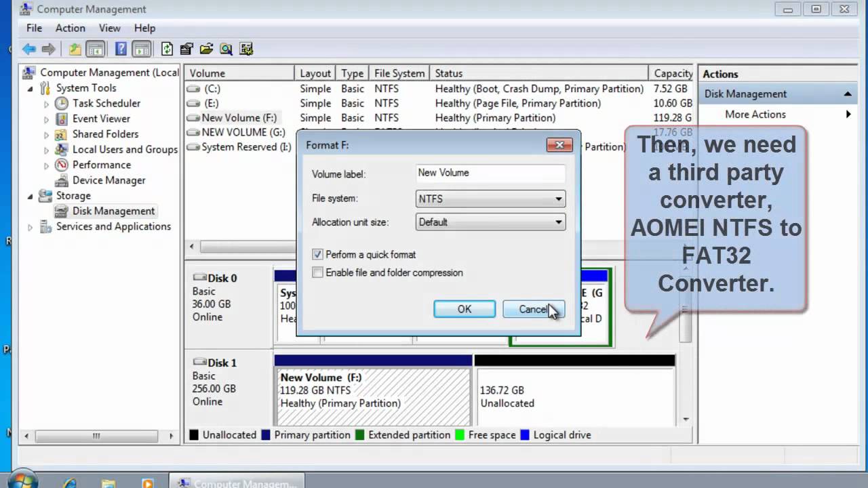Launch Internet Explorer from taskbar
Image resolution: width=868 pixels, height=488 pixels.
pyautogui.click(x=69, y=483)
